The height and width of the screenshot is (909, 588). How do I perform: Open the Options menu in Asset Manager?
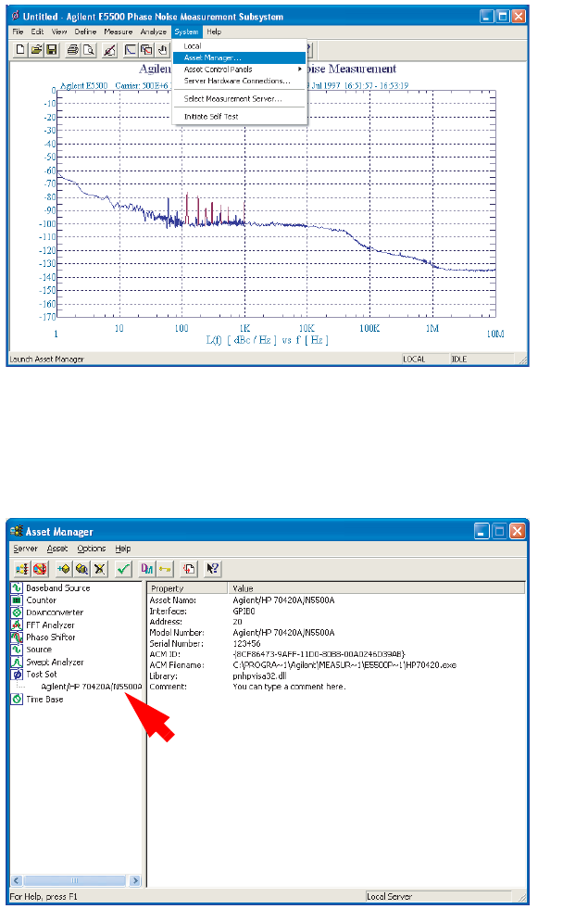pos(91,549)
